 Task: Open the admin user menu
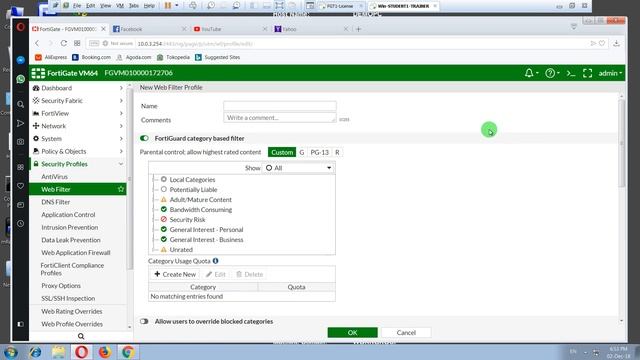[x=610, y=73]
